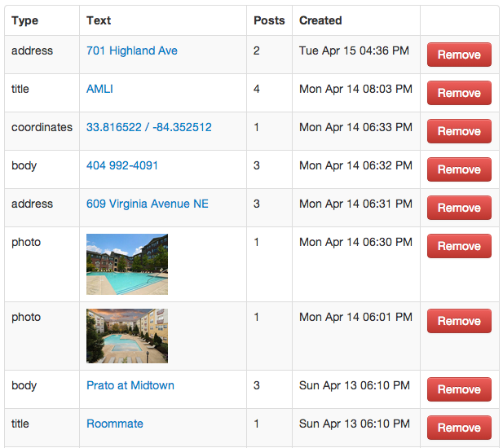
Task: Remove the photo created at 06:01 PM
Action: 459,321
